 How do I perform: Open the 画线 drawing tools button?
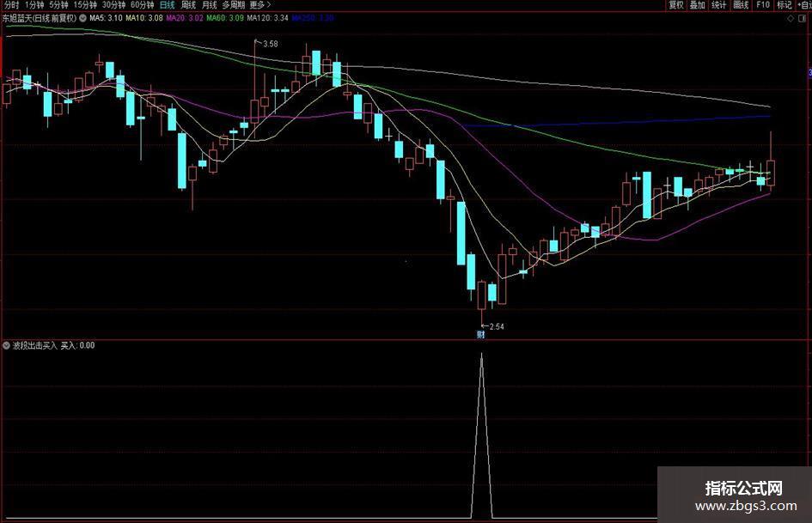click(741, 4)
